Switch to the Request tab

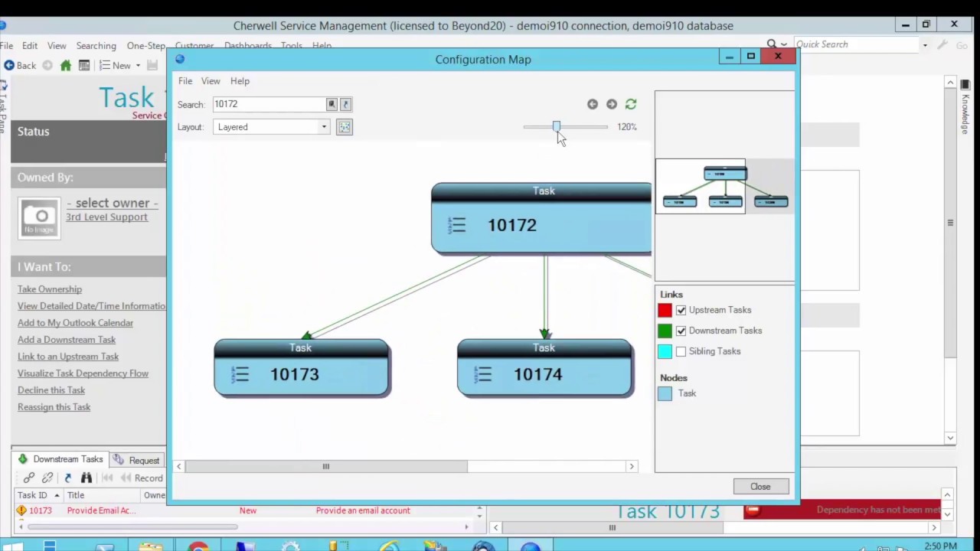point(137,460)
